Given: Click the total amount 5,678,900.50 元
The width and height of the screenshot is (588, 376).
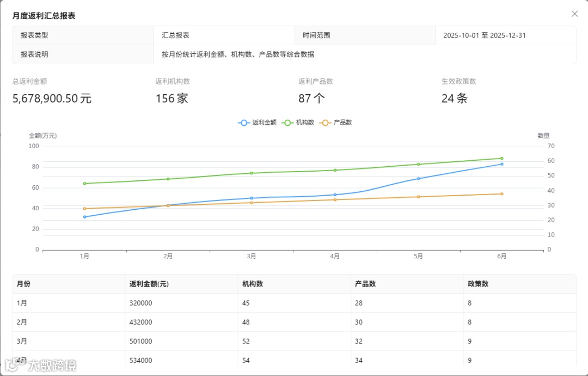Looking at the screenshot, I should pyautogui.click(x=52, y=98).
